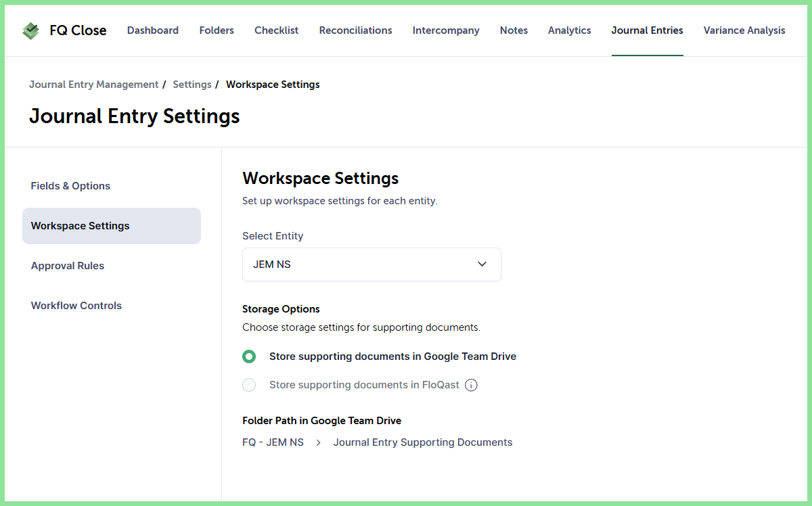Open the Variance Analysis tab
The height and width of the screenshot is (506, 812).
coord(744,30)
